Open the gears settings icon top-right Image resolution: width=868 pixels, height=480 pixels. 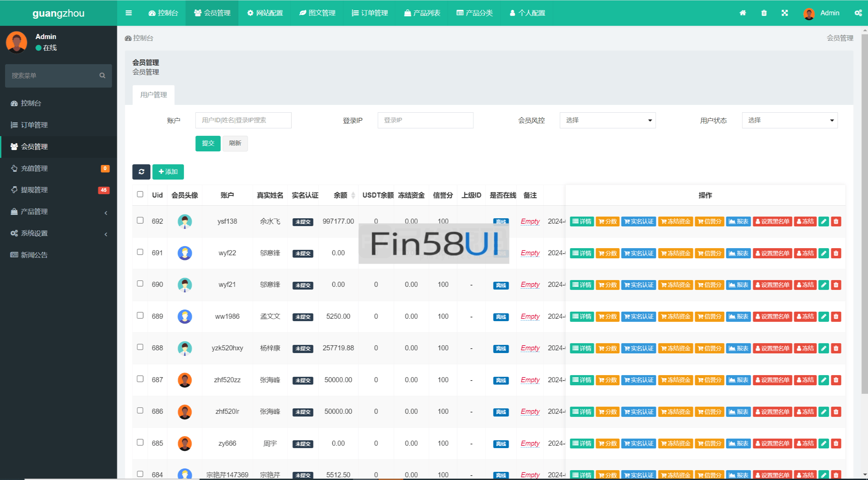pos(858,13)
